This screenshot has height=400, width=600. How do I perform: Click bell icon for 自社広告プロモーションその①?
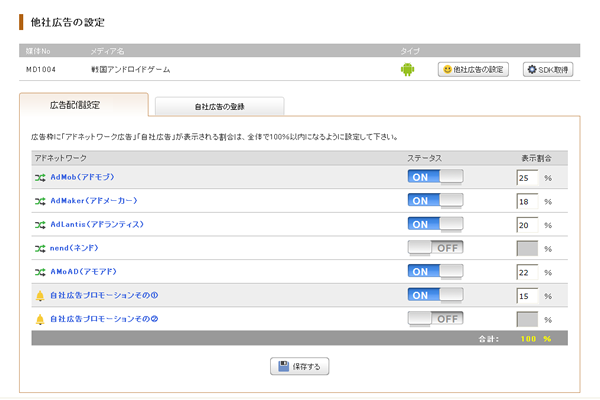coord(40,295)
